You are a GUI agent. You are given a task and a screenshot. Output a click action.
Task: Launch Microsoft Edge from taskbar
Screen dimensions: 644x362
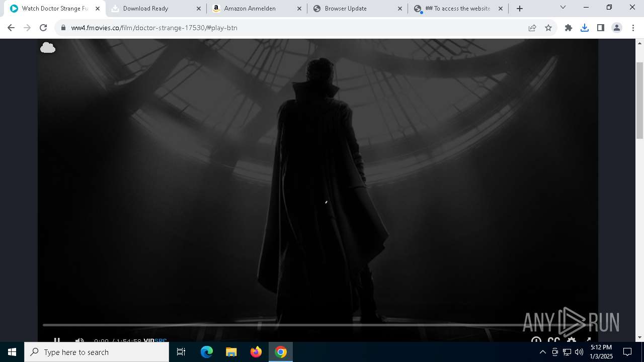pyautogui.click(x=207, y=352)
